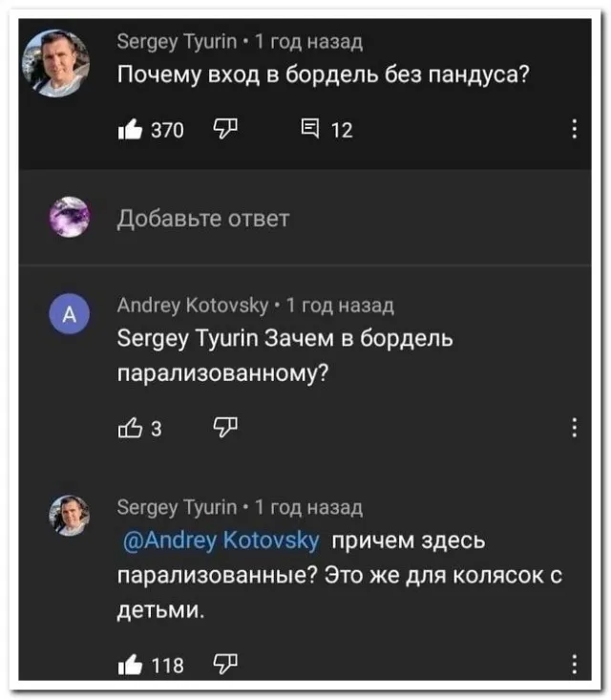This screenshot has height=700, width=611.
Task: Click Sergey Tyurin's avatar on top comment
Action: tap(55, 62)
